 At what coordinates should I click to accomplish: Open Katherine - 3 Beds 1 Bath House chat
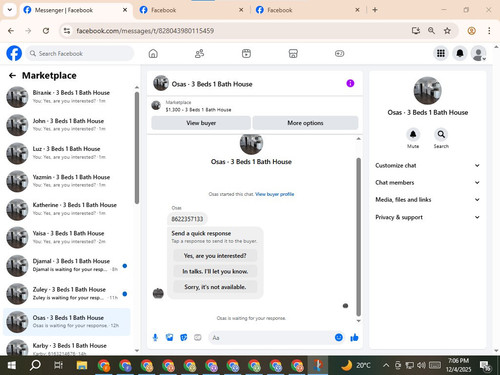[x=67, y=209]
